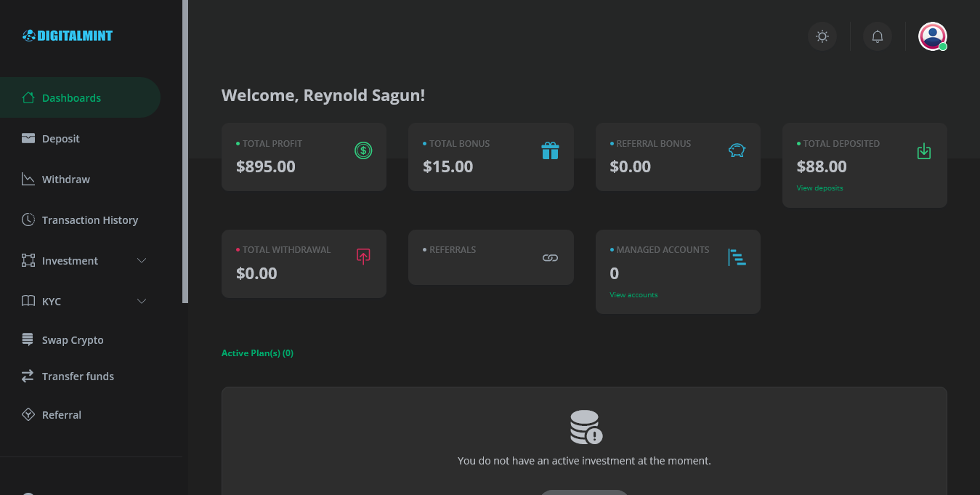
Task: Click the Referrals chain link icon
Action: tap(550, 257)
